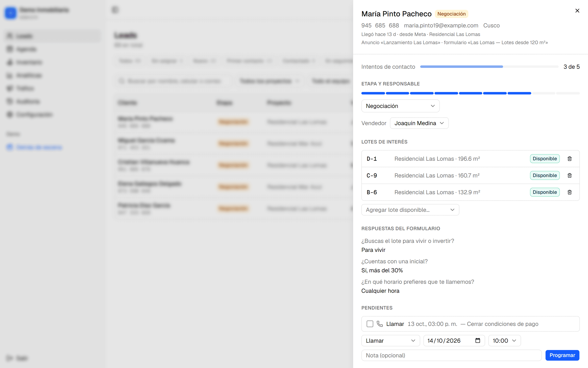
Task: Open the Vendedor dropdown showing Joaquín Medina
Action: point(419,123)
